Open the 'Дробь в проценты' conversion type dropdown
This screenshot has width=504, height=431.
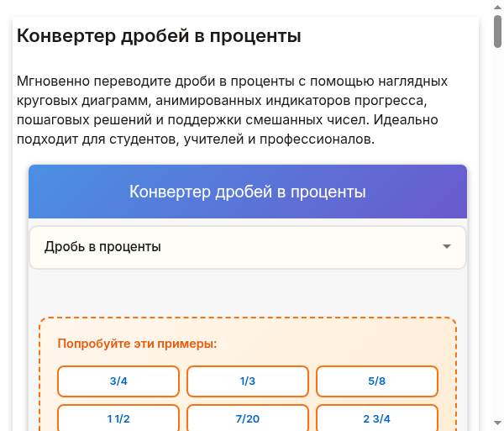tap(247, 247)
